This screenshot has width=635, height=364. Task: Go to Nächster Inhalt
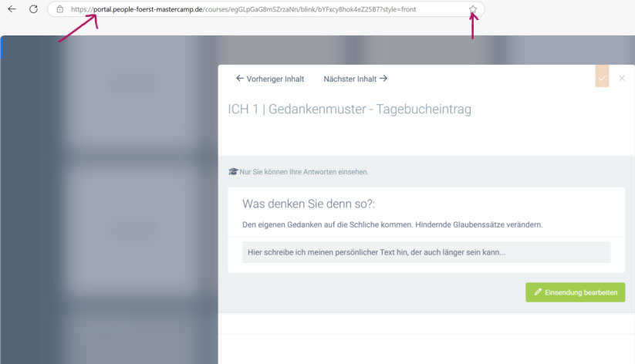point(350,79)
